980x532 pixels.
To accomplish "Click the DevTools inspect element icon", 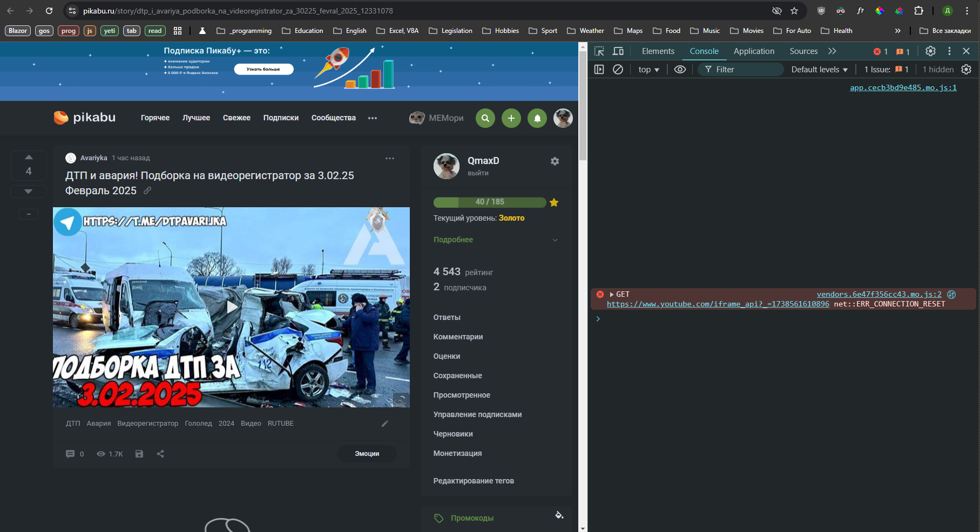I will [x=599, y=51].
